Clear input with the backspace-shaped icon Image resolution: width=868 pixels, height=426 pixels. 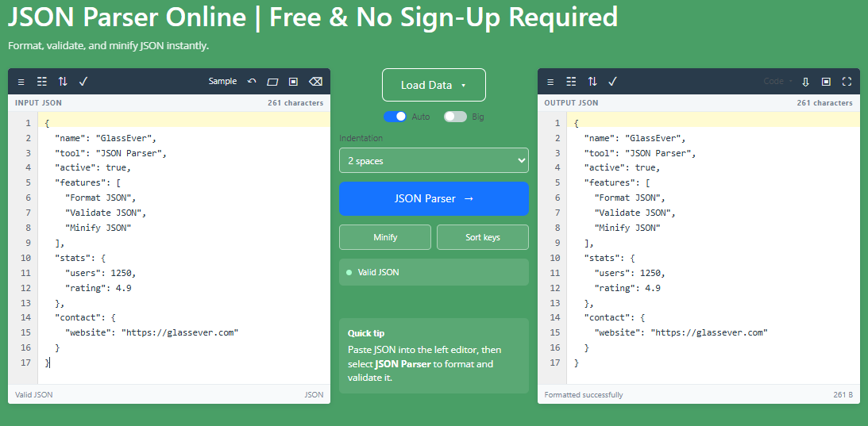[x=315, y=82]
